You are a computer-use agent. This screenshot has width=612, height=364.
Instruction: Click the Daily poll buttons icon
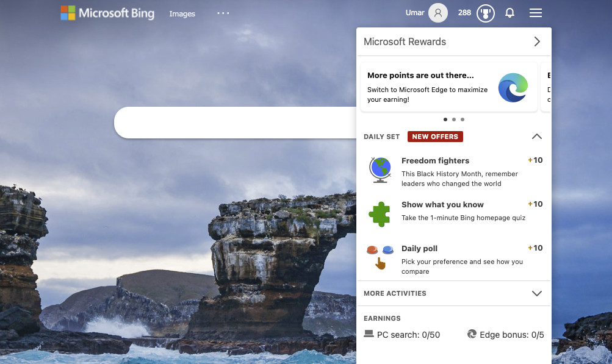[x=380, y=256]
